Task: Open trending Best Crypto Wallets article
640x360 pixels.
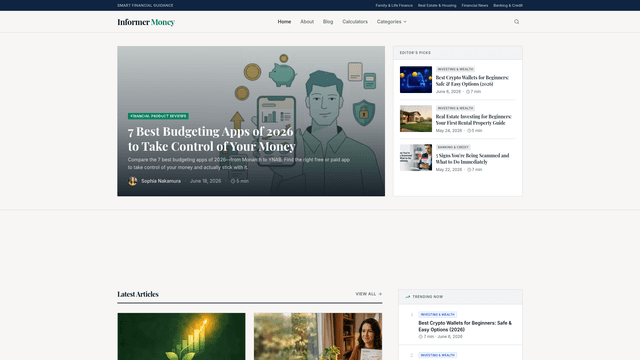Action: [x=465, y=326]
